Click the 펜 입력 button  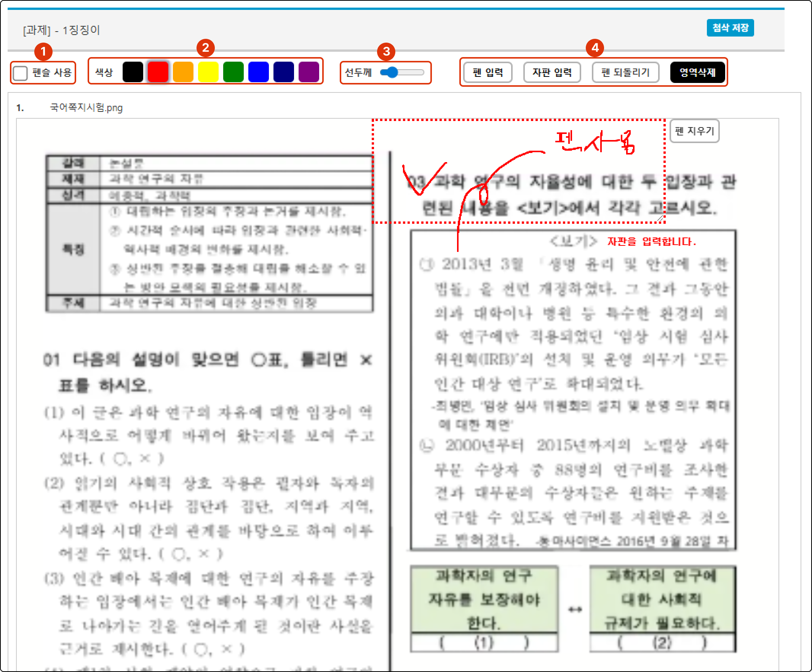(488, 72)
